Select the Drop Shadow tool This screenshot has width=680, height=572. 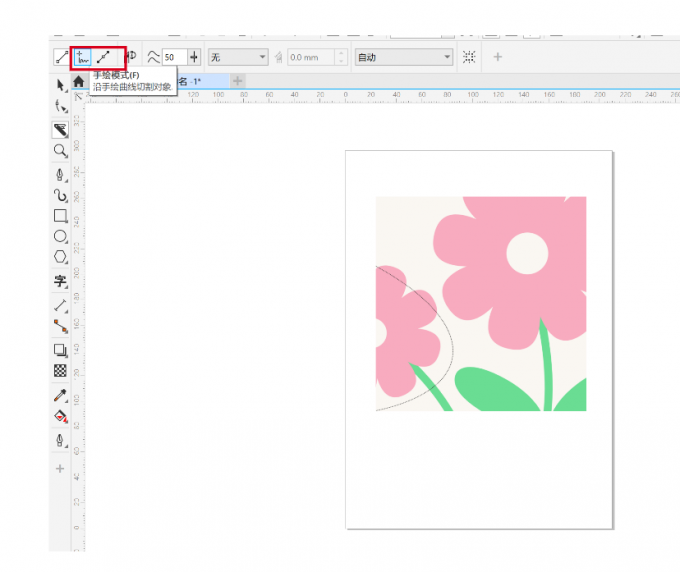61,350
